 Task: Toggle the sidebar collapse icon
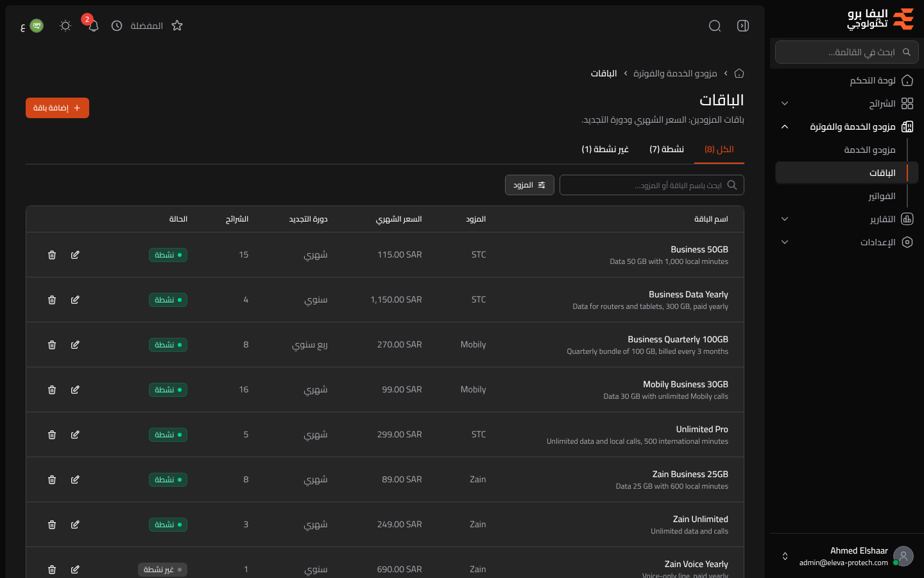point(743,26)
